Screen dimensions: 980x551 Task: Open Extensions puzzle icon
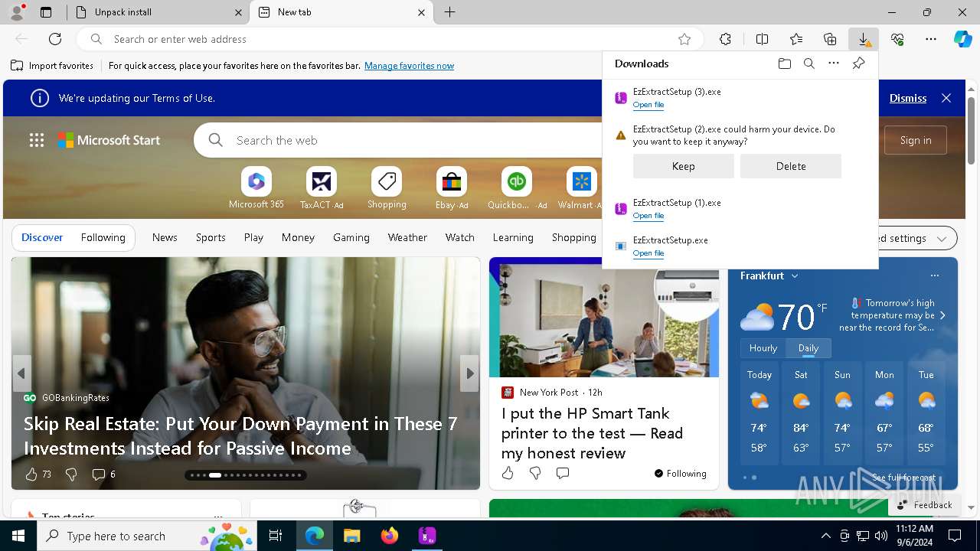pos(725,39)
